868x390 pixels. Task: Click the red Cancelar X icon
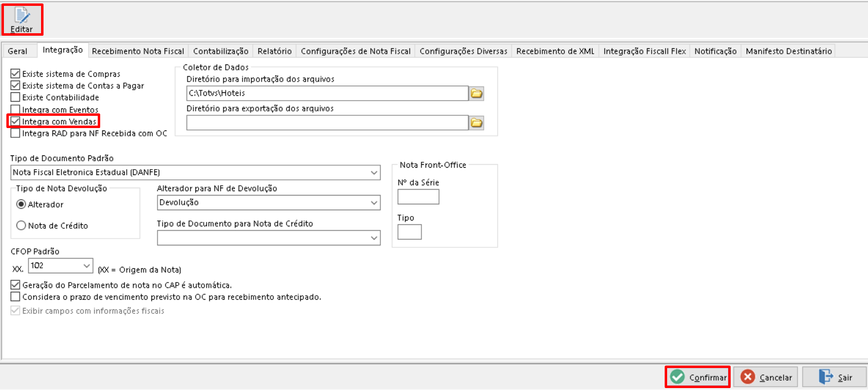(748, 377)
